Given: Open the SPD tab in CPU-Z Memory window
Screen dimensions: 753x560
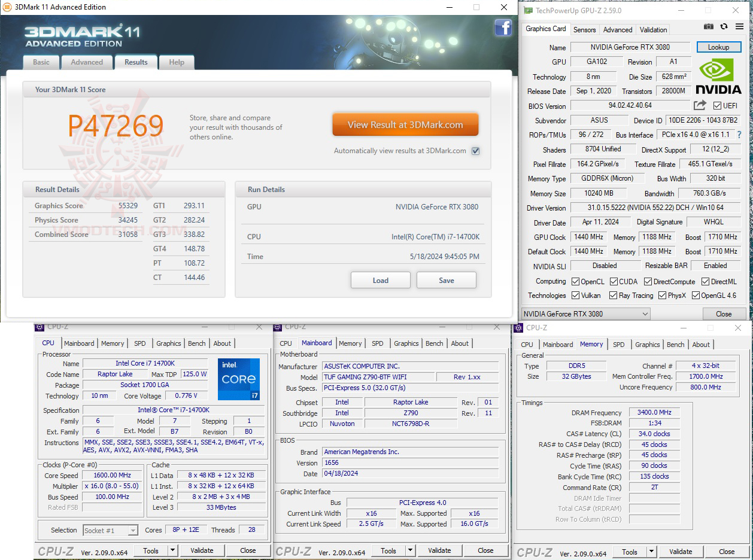Looking at the screenshot, I should [x=619, y=345].
